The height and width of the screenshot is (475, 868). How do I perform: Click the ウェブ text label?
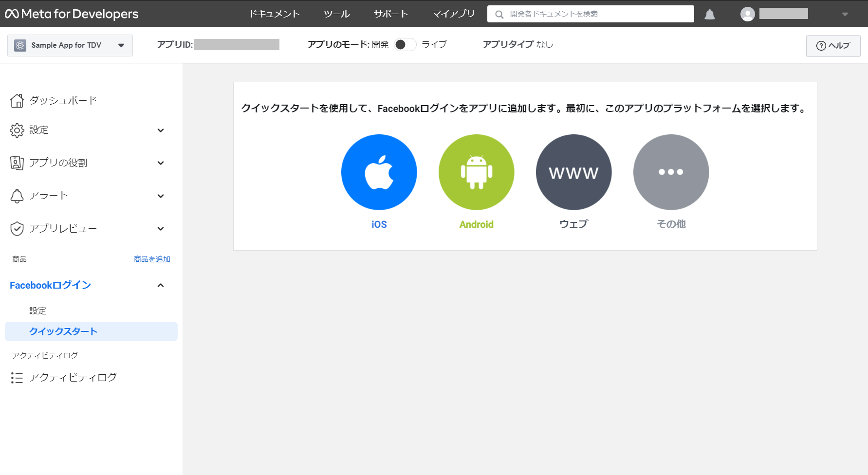tap(574, 224)
